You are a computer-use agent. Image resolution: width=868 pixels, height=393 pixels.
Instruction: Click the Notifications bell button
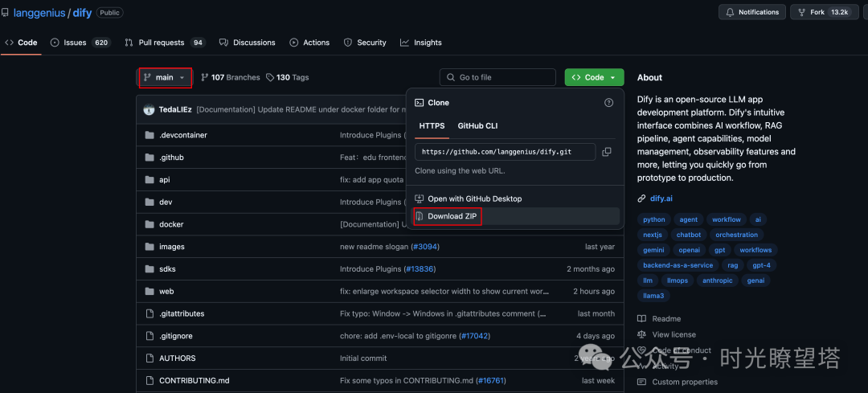pos(751,12)
